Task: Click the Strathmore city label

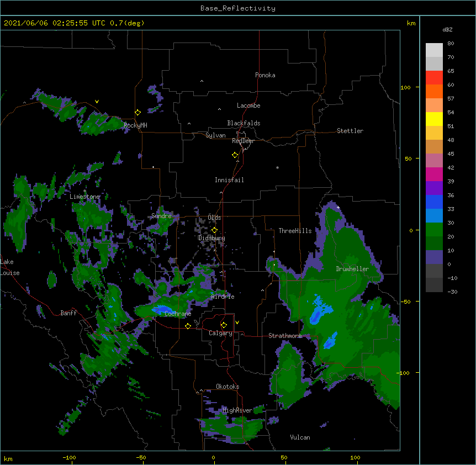Action: click(x=285, y=336)
